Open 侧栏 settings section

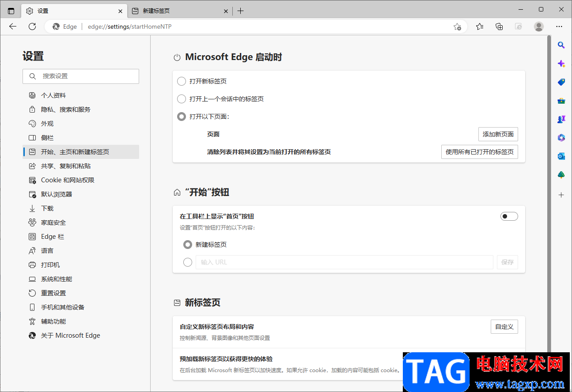click(x=81, y=138)
